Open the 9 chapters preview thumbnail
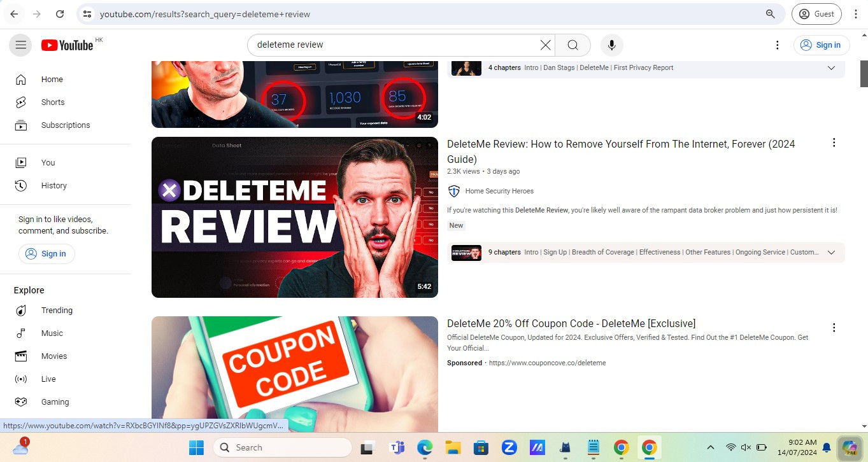Viewport: 868px width, 462px height. coord(466,253)
